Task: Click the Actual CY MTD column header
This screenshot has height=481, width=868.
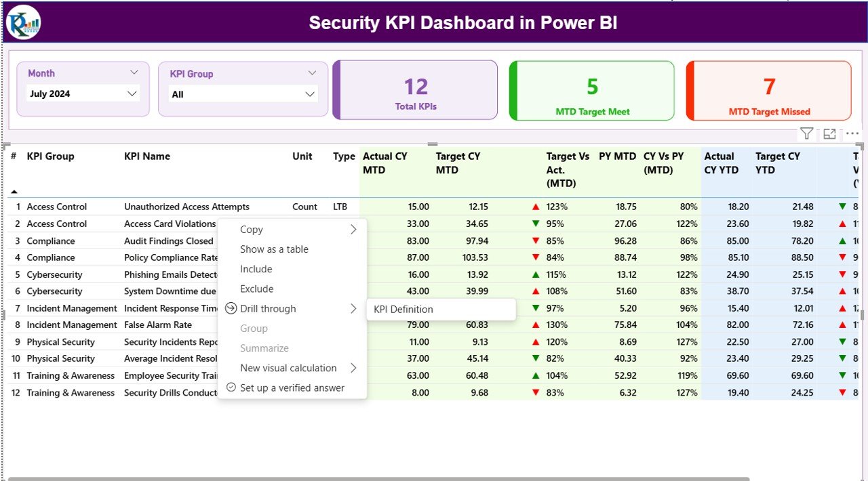Action: coord(385,163)
